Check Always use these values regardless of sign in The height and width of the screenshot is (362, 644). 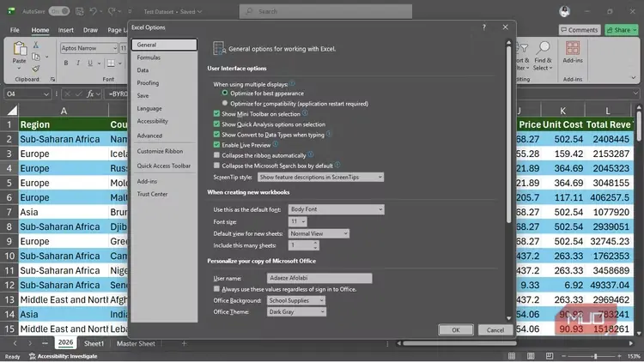(x=216, y=289)
